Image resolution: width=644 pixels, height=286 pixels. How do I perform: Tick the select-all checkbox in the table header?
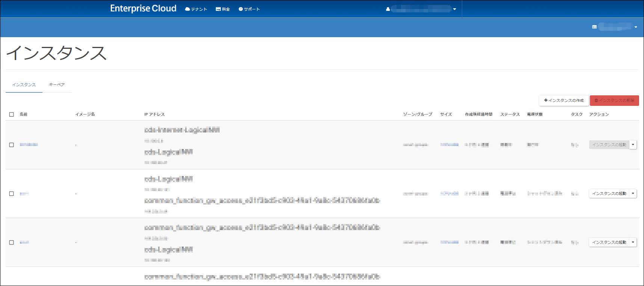coord(12,114)
